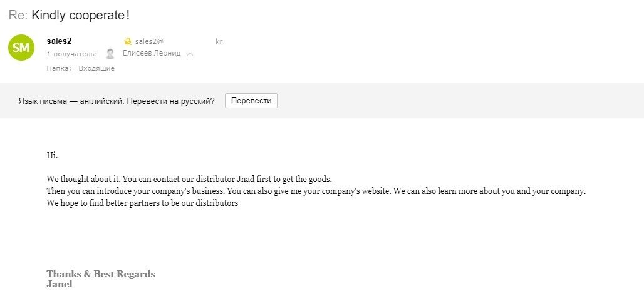This screenshot has height=296, width=644.
Task: Open recipient Елисеев Леонид
Action: click(152, 53)
